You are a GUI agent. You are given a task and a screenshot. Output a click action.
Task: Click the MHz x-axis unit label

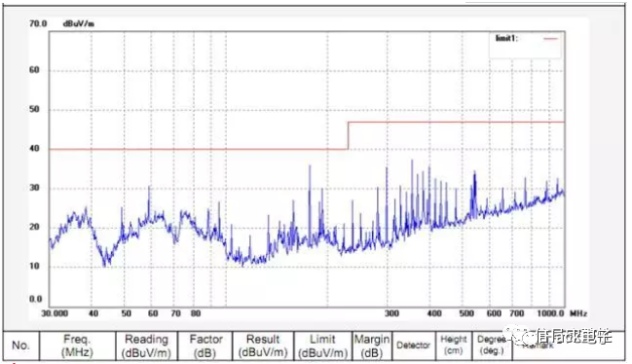[578, 313]
